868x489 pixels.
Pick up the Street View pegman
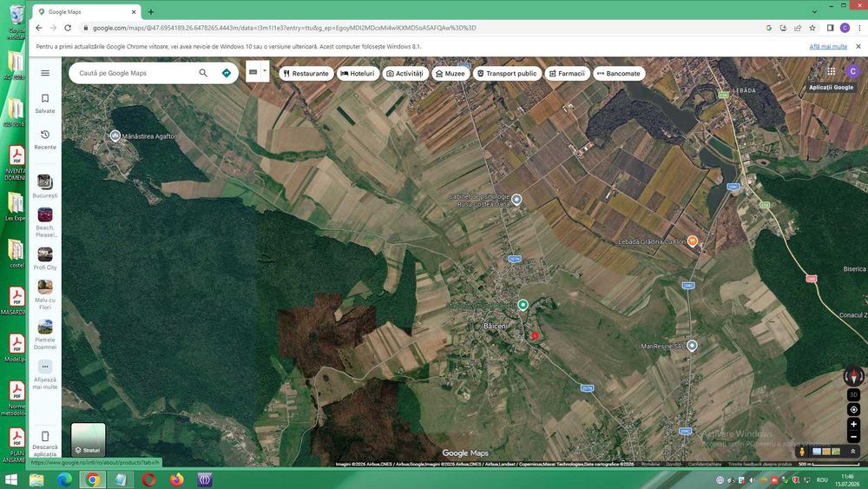801,452
